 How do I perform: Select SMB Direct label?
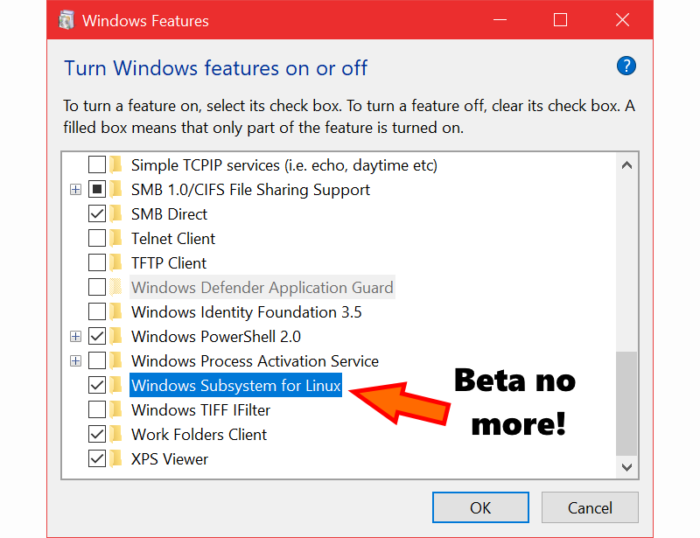169,214
